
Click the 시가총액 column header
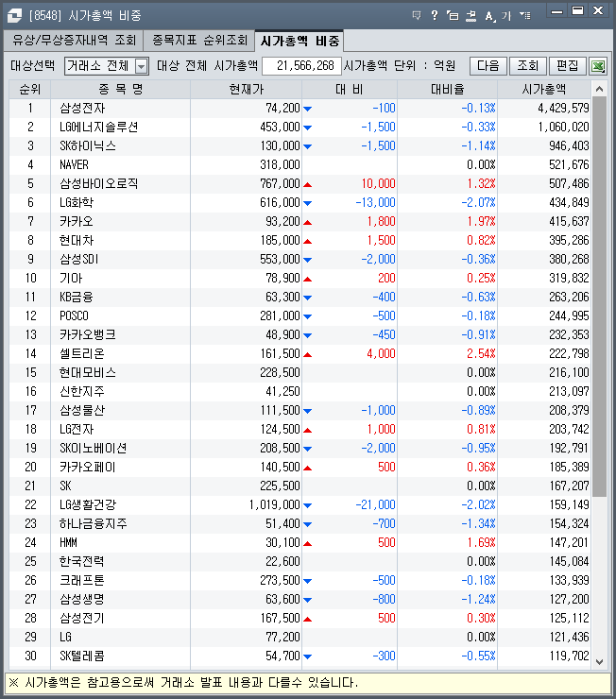[544, 90]
